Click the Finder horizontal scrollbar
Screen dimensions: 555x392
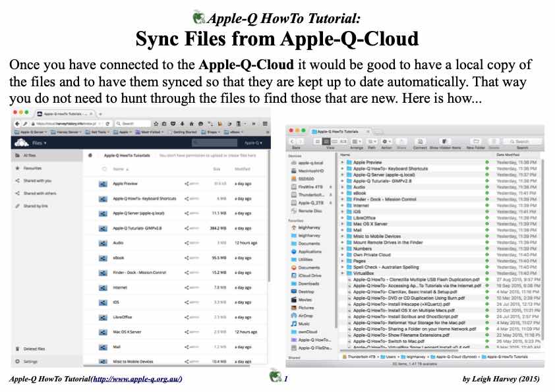[399, 350]
